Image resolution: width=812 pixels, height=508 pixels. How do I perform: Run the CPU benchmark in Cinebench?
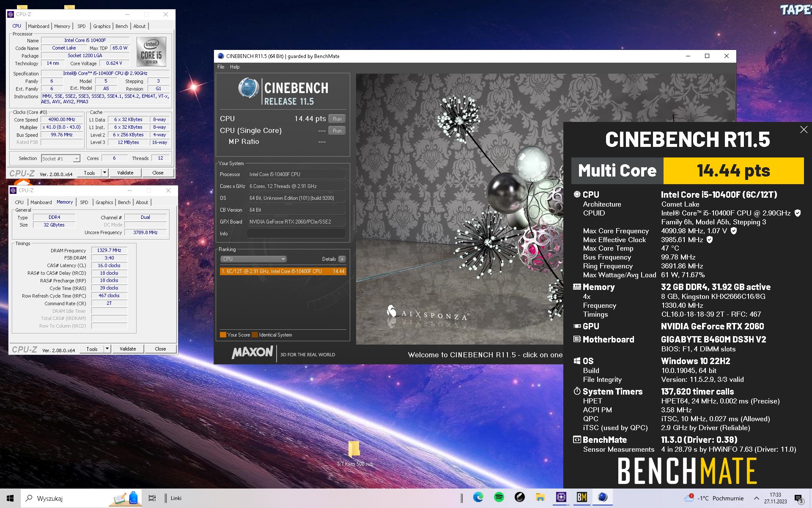tap(337, 119)
